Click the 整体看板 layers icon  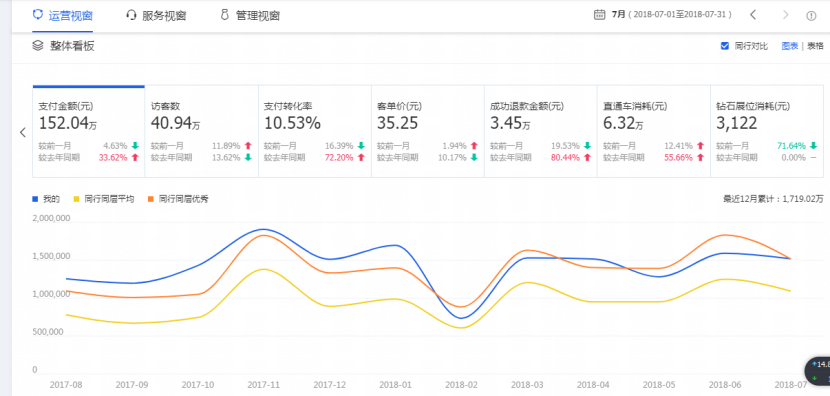(x=38, y=46)
